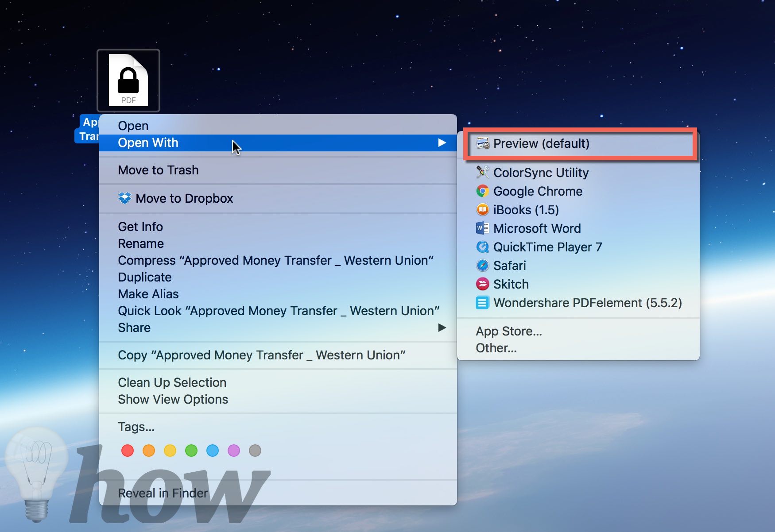Open with Google Chrome
Viewport: 775px width, 532px height.
(x=578, y=191)
